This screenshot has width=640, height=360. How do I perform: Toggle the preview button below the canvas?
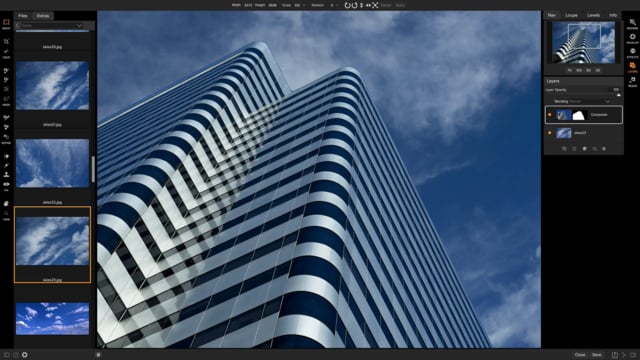click(98, 355)
